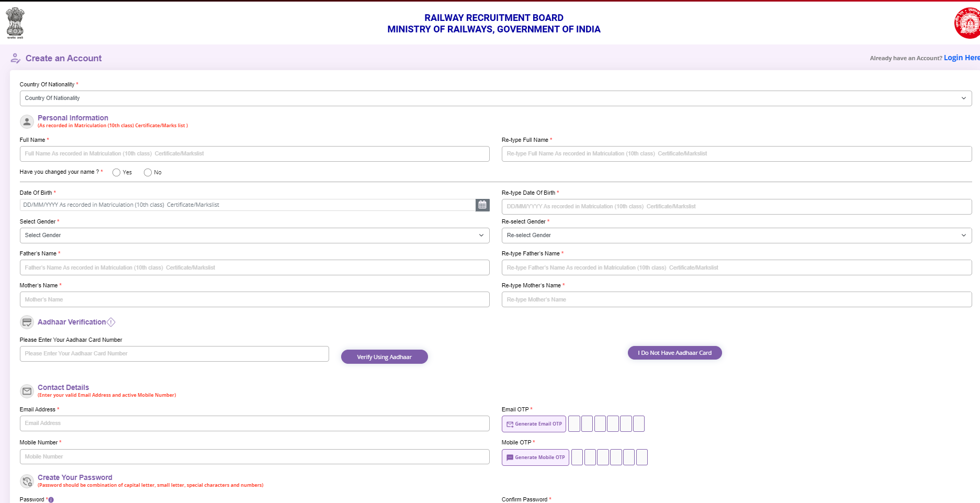Click the last Mobile OTP digit box
Screen dimensions: 980x503
642,457
